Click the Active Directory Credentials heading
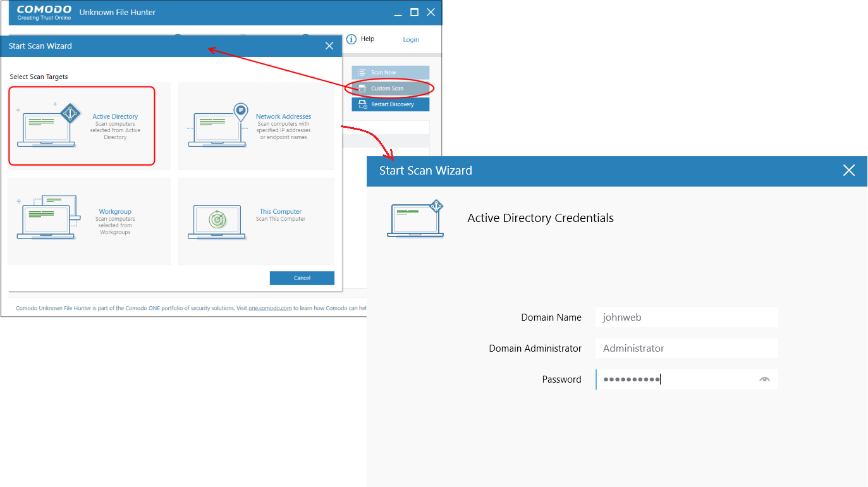The width and height of the screenshot is (868, 487). pos(541,218)
